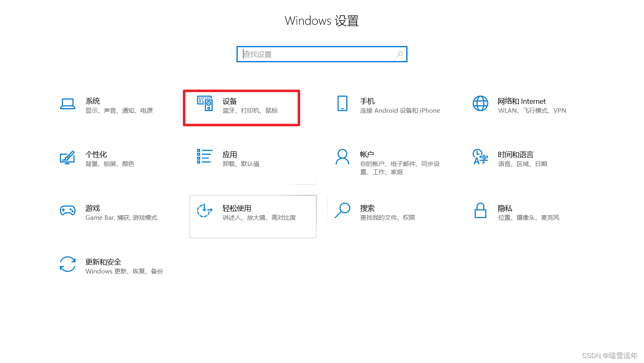Select the 设备 category title
This screenshot has width=644, height=363.
[x=230, y=101]
